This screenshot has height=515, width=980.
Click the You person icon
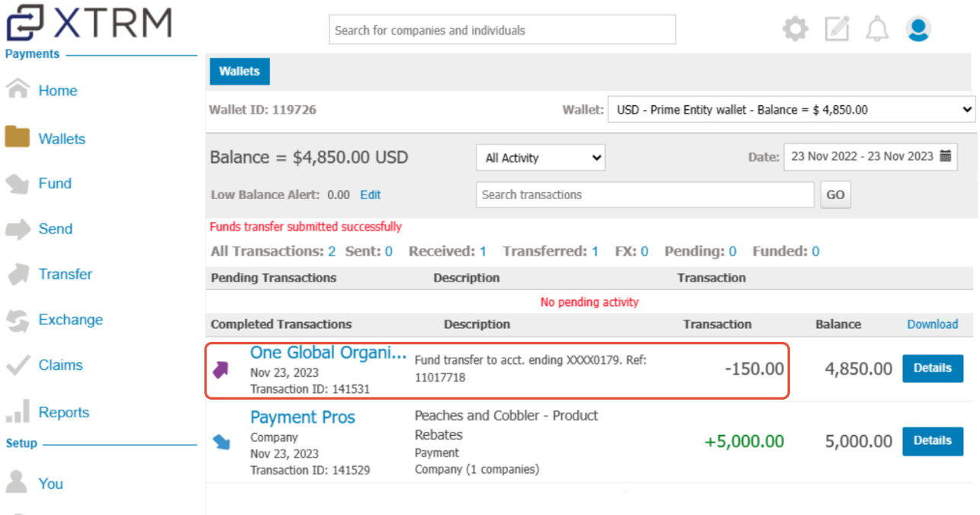click(18, 482)
